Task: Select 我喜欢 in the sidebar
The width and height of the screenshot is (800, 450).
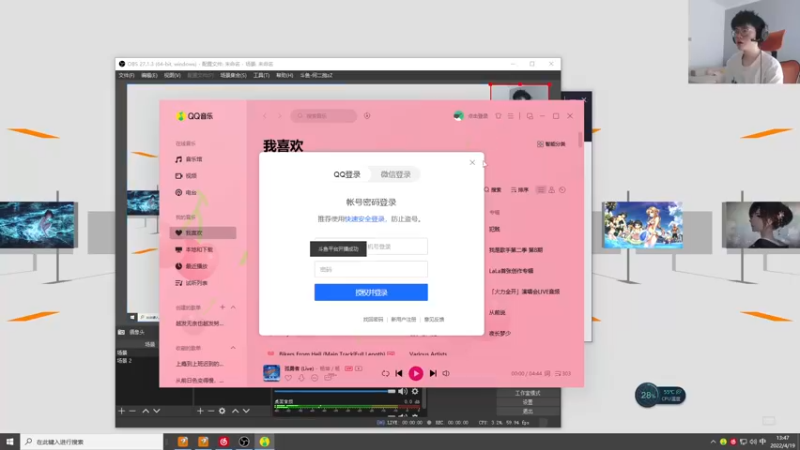Action: [203, 233]
